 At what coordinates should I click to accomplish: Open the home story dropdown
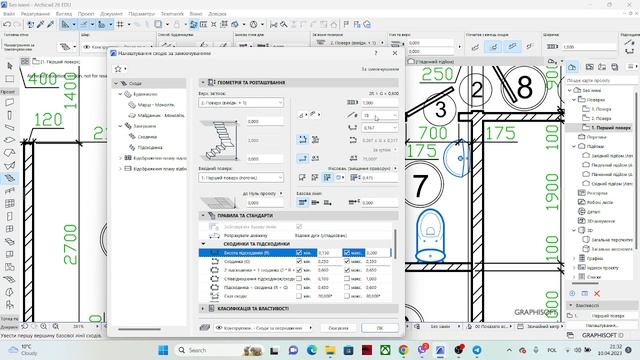(x=241, y=178)
